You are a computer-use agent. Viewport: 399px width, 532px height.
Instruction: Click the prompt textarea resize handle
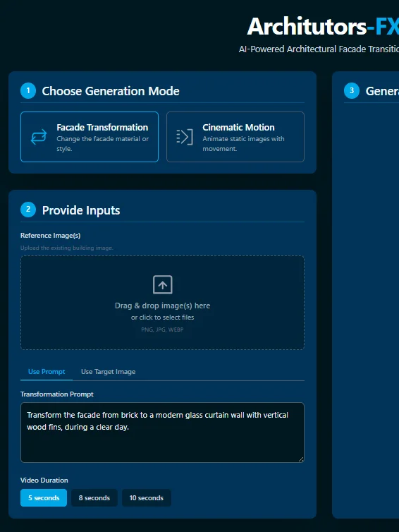click(x=301, y=459)
